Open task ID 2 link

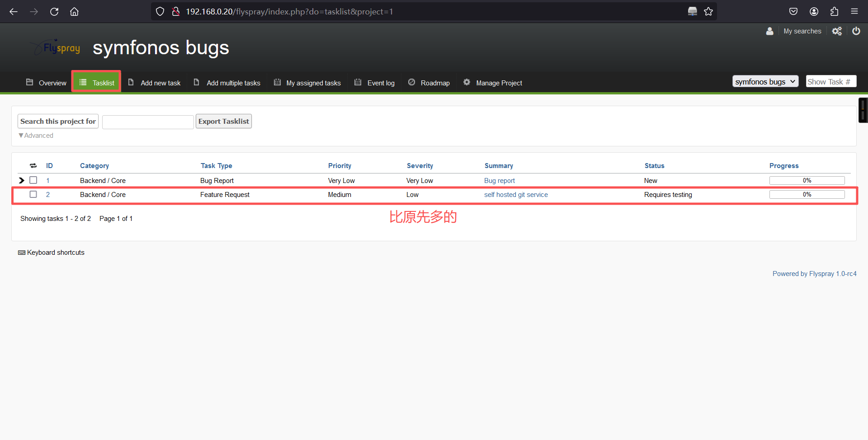pyautogui.click(x=48, y=194)
